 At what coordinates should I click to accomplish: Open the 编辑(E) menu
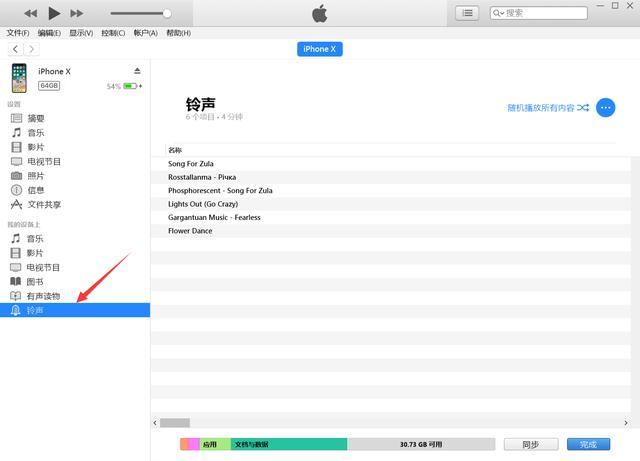(x=49, y=33)
